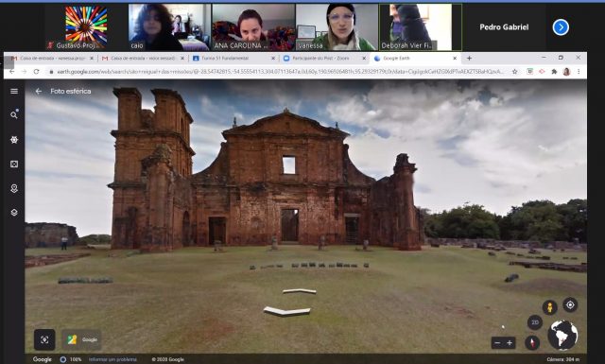Go back from Foto esférica view
605x364 pixels.
coord(38,91)
